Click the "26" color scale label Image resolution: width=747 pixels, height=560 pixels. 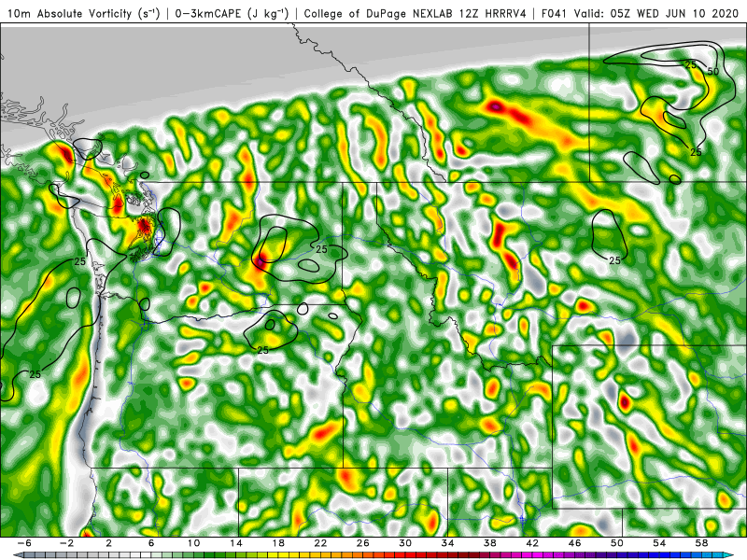point(363,543)
